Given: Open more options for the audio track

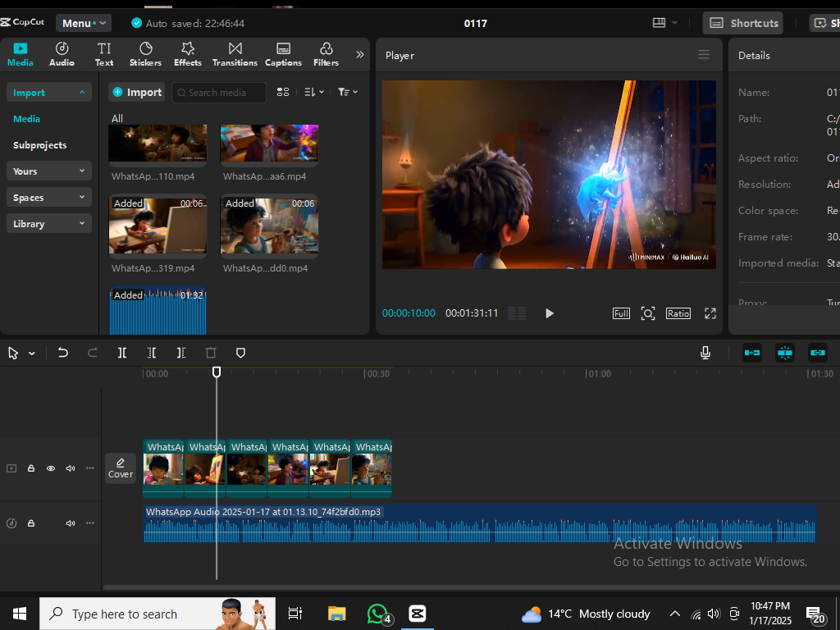Looking at the screenshot, I should pos(90,523).
